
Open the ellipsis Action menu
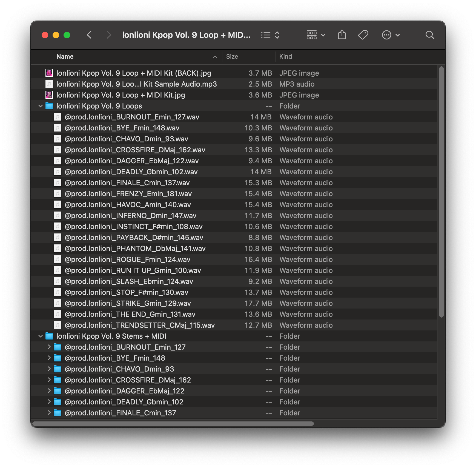point(391,35)
